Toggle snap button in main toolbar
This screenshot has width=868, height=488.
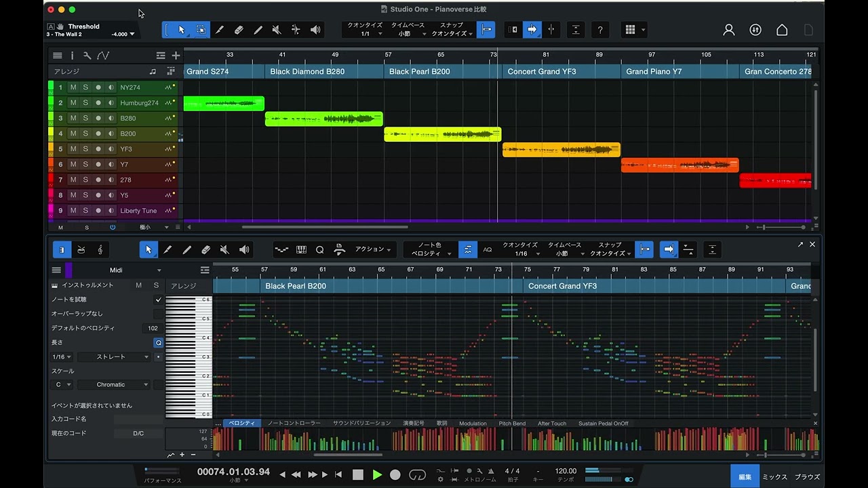coord(486,30)
